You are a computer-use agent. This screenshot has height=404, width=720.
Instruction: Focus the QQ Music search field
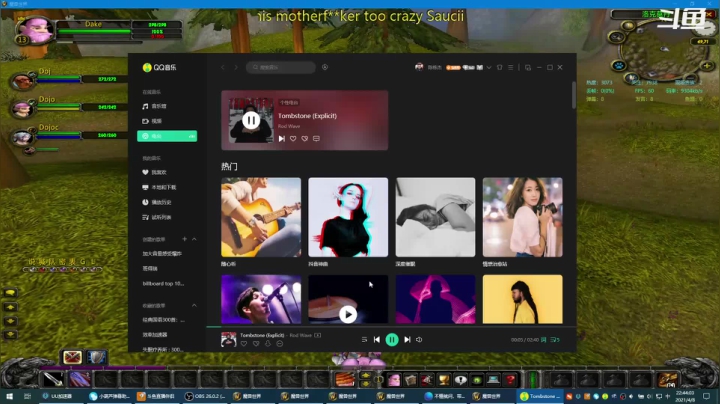click(x=281, y=67)
